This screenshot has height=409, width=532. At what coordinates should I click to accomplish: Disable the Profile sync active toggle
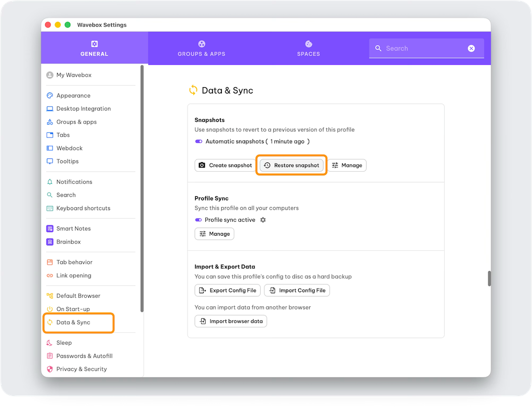(x=198, y=220)
